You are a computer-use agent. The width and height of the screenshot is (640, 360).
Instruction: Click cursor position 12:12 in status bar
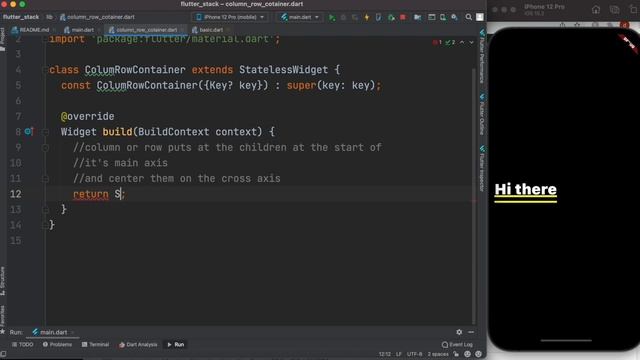[385, 354]
